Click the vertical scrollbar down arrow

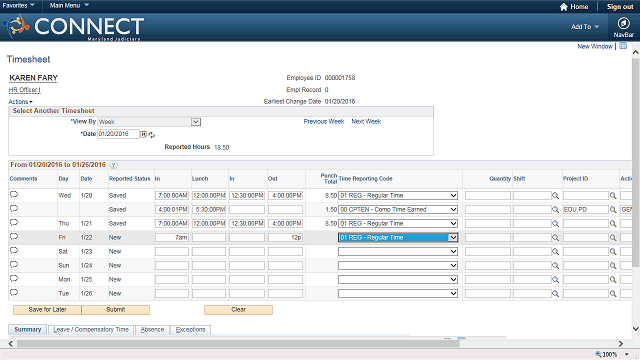coord(636,329)
